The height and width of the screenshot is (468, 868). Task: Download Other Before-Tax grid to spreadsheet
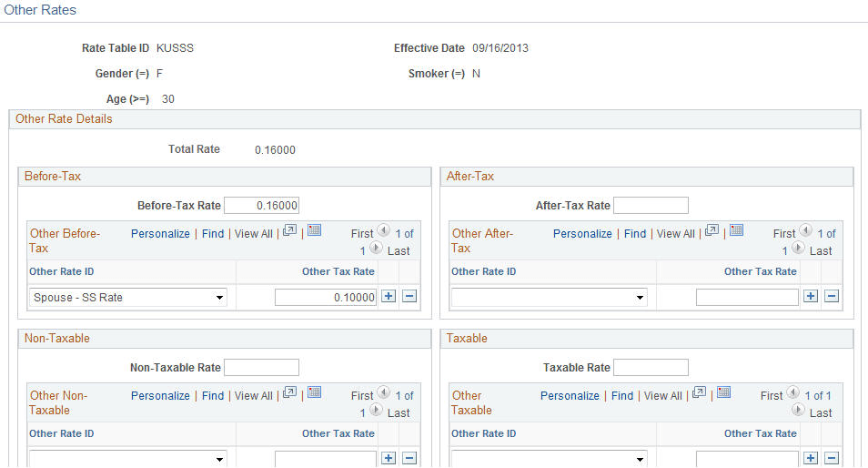pyautogui.click(x=315, y=230)
